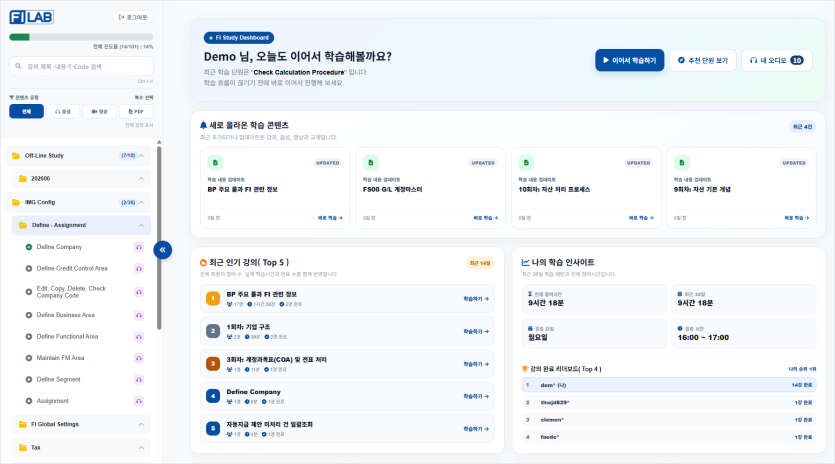Expand the FI Global Settings folder

[81, 425]
